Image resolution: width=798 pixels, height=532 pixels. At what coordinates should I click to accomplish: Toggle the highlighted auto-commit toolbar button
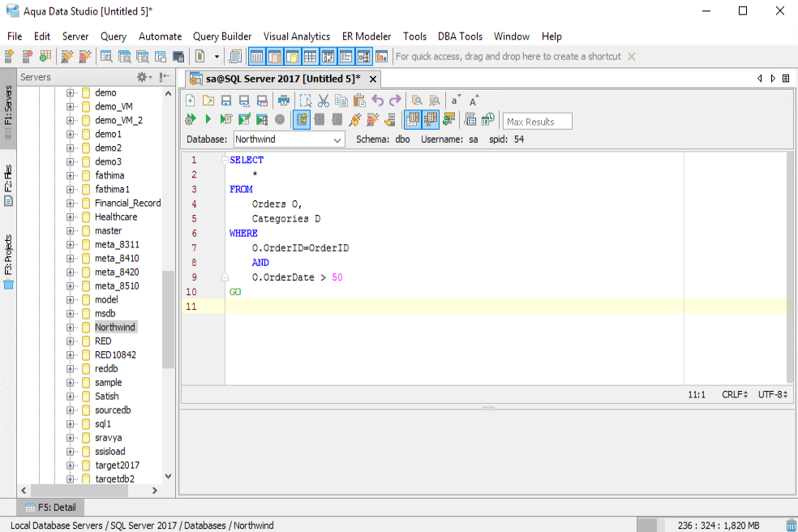pos(301,120)
